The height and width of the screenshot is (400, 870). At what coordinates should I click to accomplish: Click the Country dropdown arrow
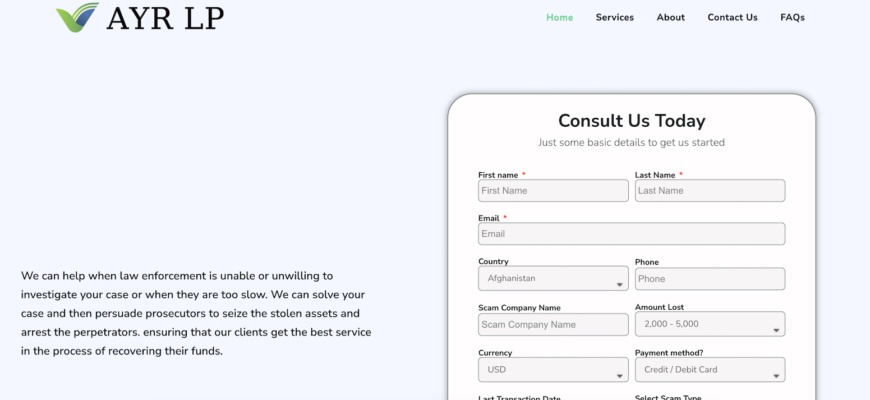coord(620,285)
